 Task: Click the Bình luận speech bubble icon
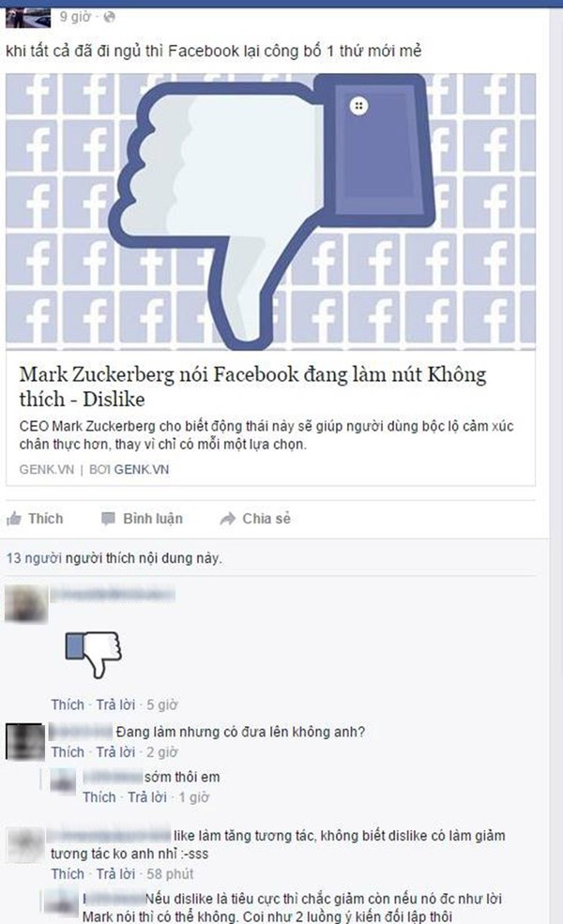[x=108, y=519]
